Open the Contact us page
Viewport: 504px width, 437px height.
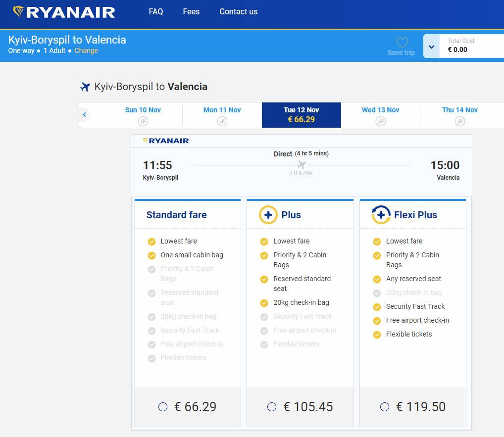(238, 12)
